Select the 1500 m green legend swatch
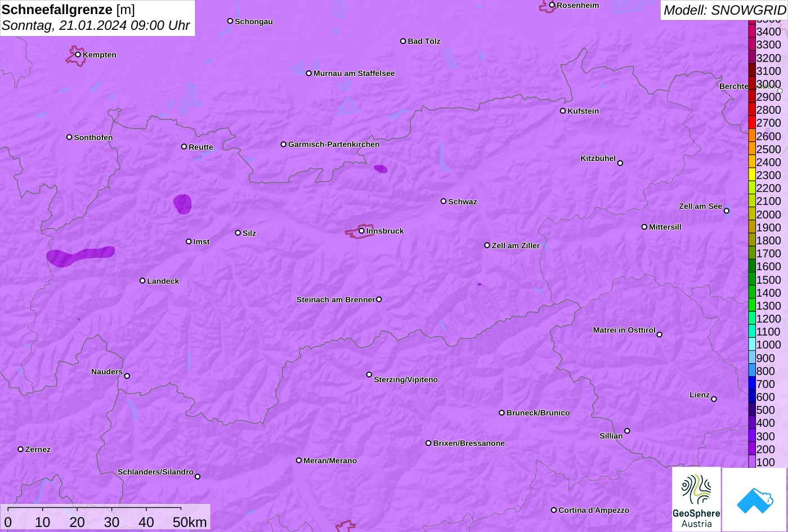788x532 pixels. coord(751,279)
